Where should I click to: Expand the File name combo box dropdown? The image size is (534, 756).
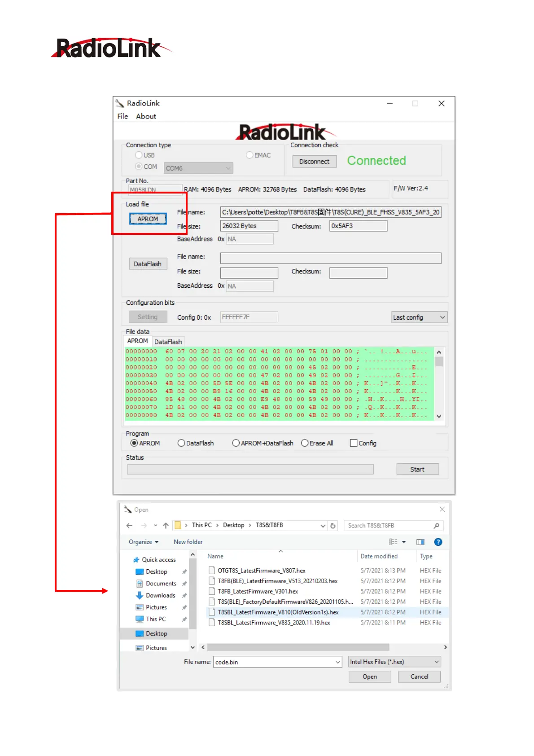click(337, 662)
